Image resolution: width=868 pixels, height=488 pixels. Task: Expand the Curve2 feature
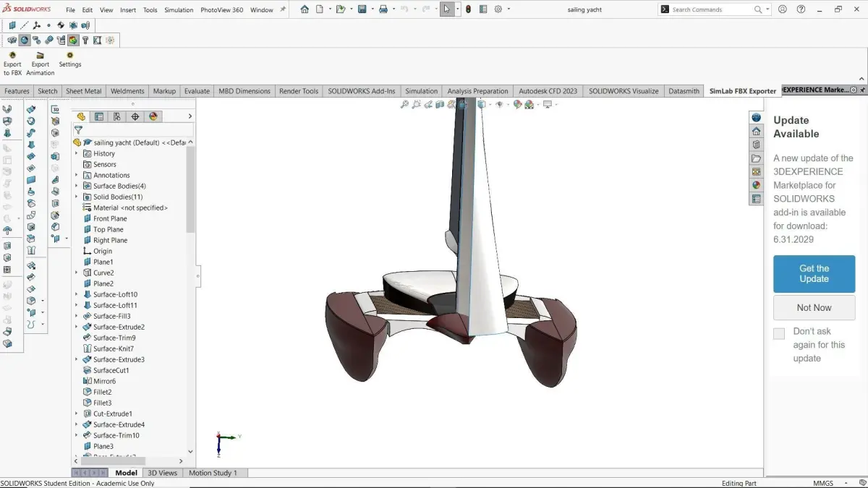click(77, 273)
